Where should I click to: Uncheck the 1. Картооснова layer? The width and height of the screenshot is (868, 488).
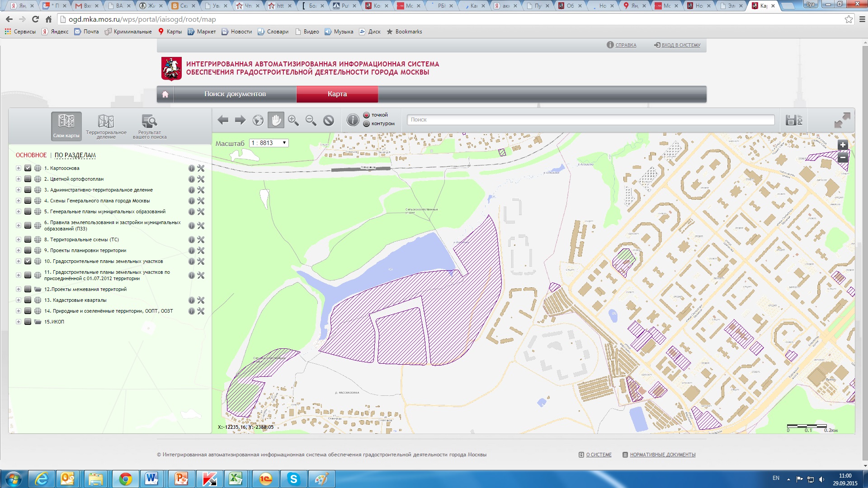point(28,168)
